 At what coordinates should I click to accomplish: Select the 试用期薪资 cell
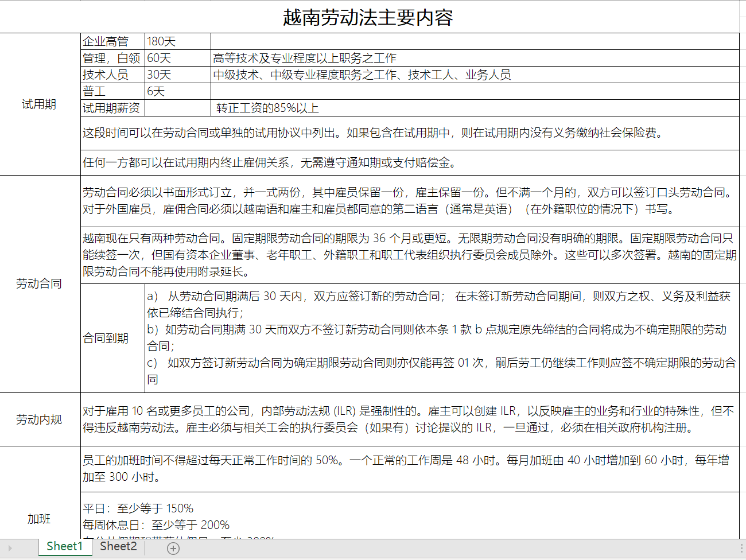[113, 108]
